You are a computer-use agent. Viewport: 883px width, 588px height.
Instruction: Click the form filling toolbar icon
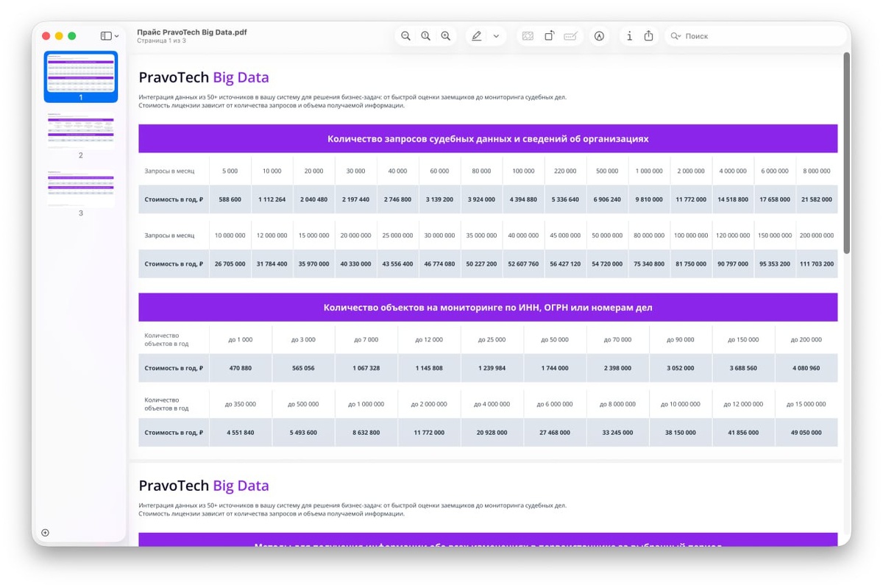point(570,36)
